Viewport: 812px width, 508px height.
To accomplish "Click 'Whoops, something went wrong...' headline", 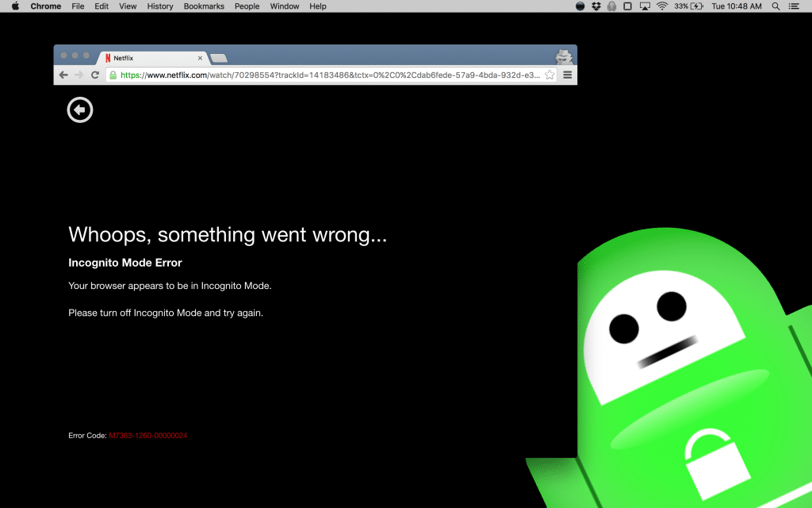I will coord(228,235).
